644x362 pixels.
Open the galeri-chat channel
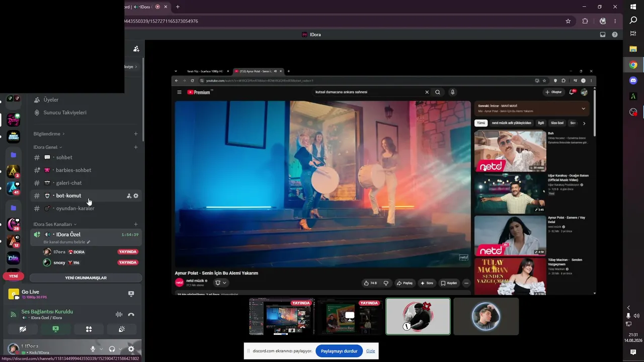(x=85, y=183)
